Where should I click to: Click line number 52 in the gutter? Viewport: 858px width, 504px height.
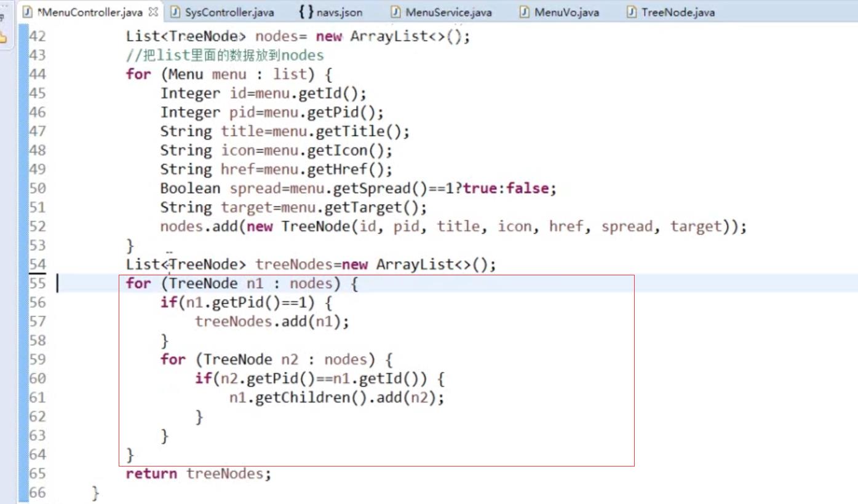tap(38, 227)
